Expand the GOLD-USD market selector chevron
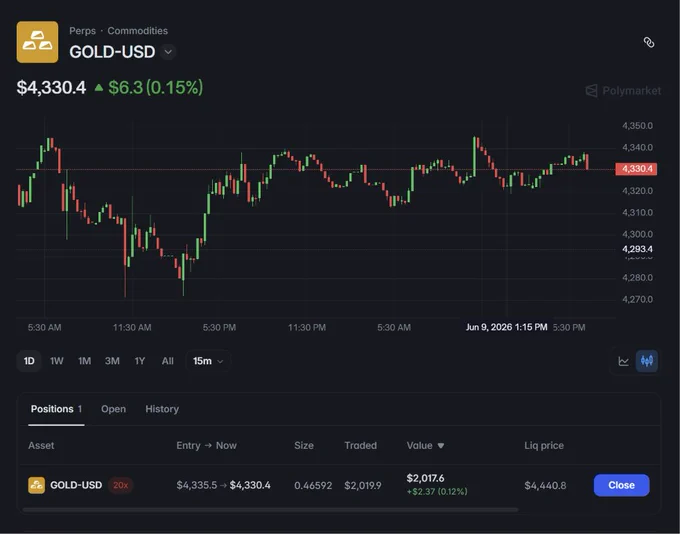This screenshot has width=680, height=534. [x=168, y=52]
